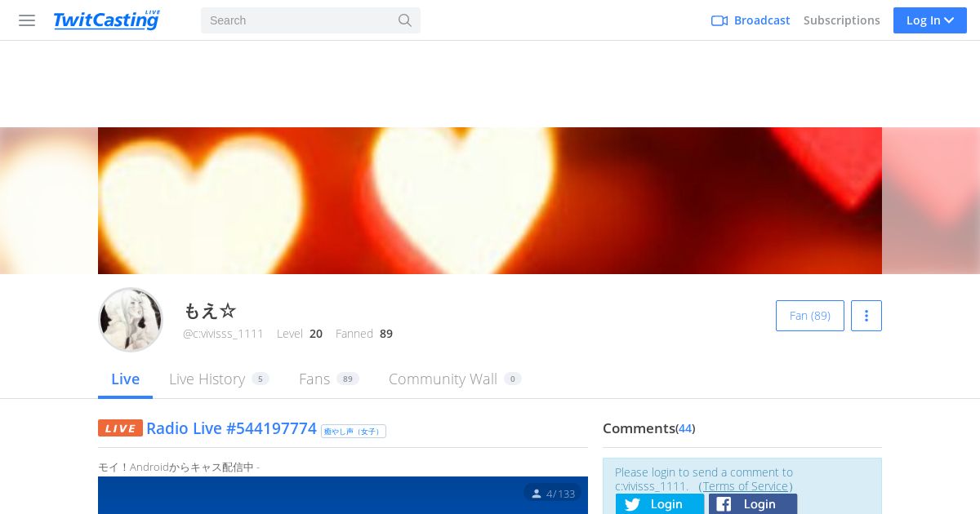Open the Community Wall tab
The height and width of the screenshot is (514, 980).
pos(455,379)
